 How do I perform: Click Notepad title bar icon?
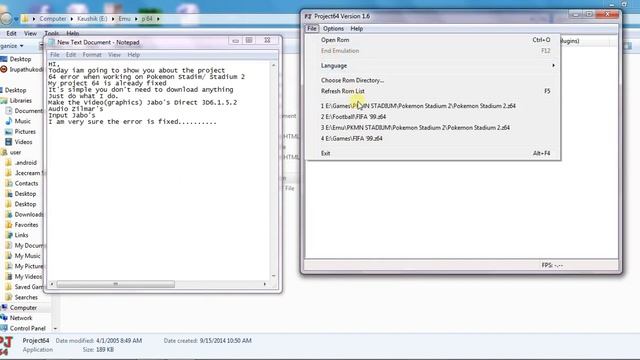click(x=51, y=42)
